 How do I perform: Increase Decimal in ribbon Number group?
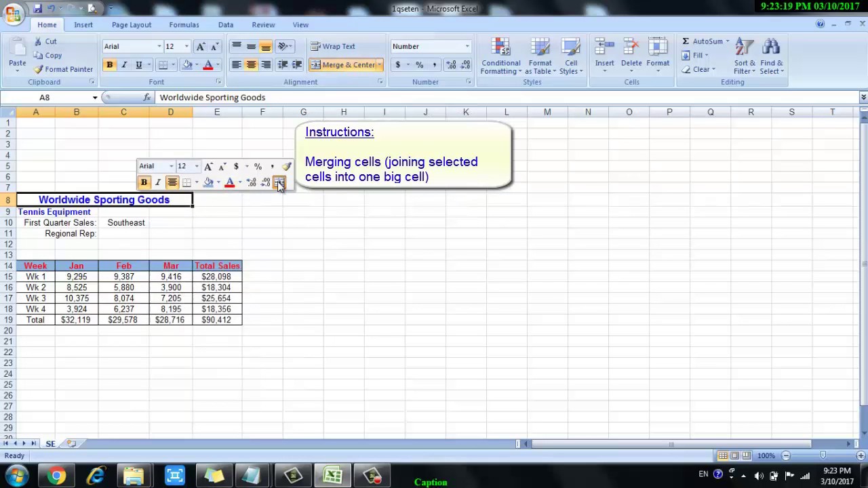(x=451, y=64)
